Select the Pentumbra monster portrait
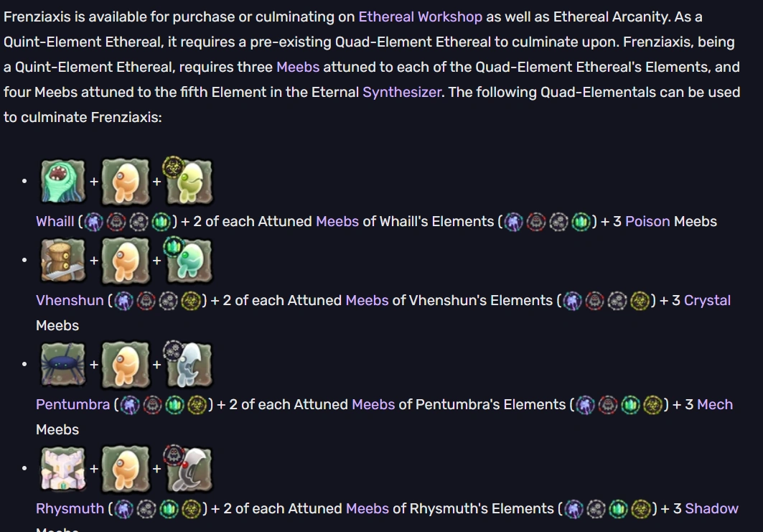The width and height of the screenshot is (763, 532). 63,365
